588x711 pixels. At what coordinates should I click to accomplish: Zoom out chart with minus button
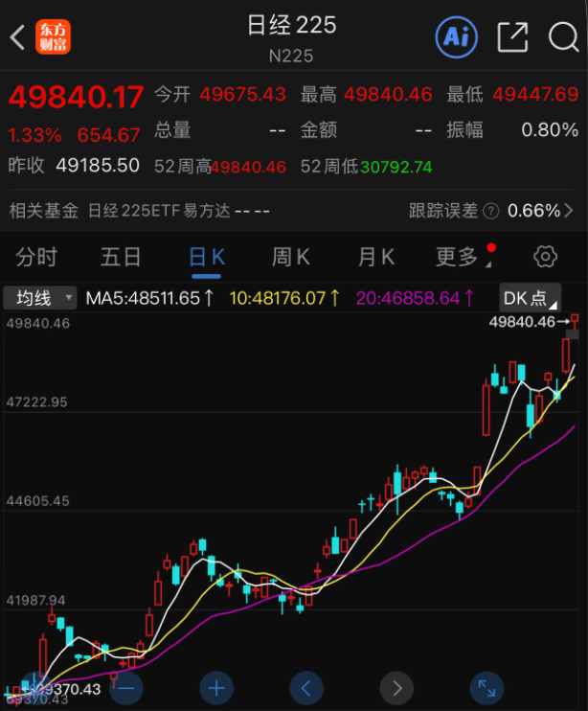[126, 687]
